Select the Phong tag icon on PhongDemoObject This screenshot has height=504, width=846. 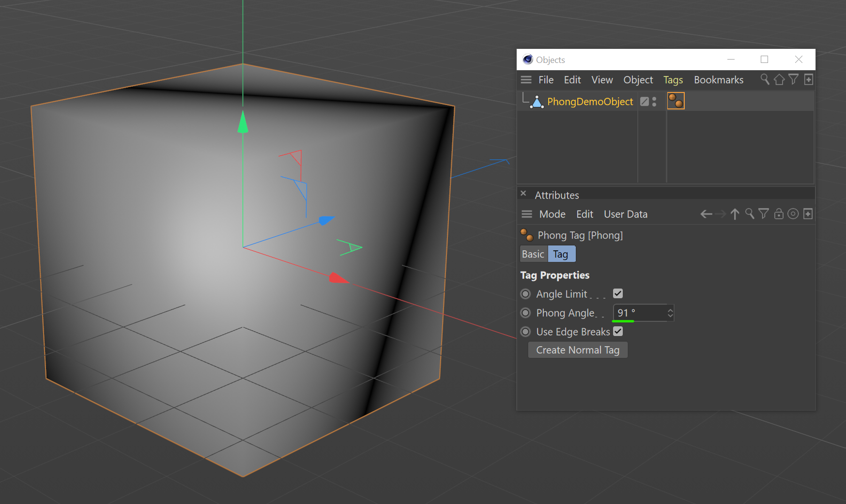pyautogui.click(x=676, y=101)
